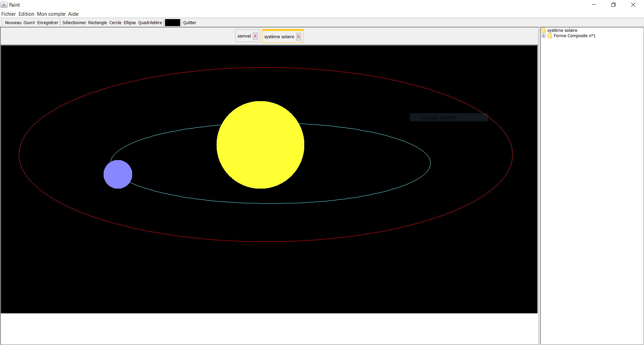Open the Aide menu
Viewport: 644px width, 345px height.
[x=73, y=14]
